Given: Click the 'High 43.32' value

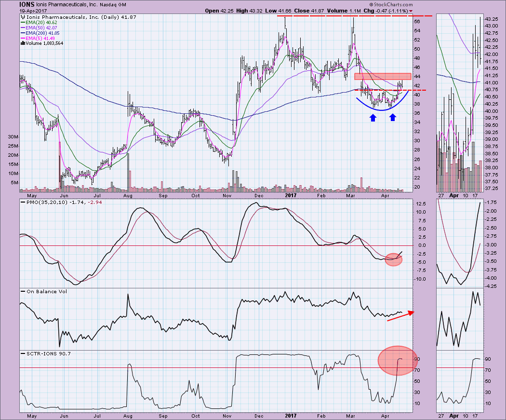Looking at the screenshot, I should coord(249,11).
